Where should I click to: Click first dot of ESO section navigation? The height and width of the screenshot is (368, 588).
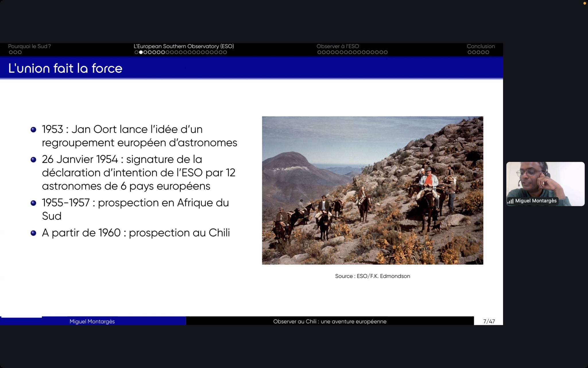point(136,52)
